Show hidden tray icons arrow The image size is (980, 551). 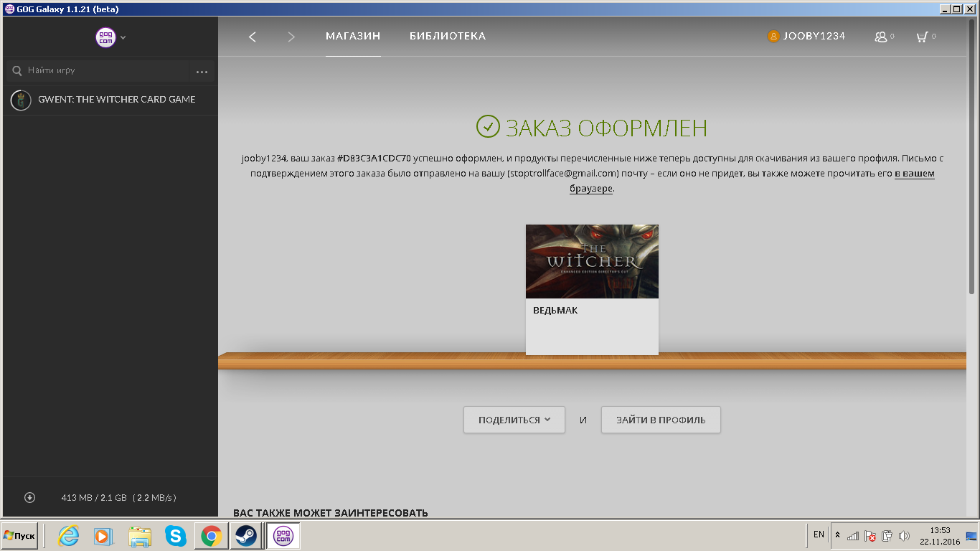(x=837, y=535)
